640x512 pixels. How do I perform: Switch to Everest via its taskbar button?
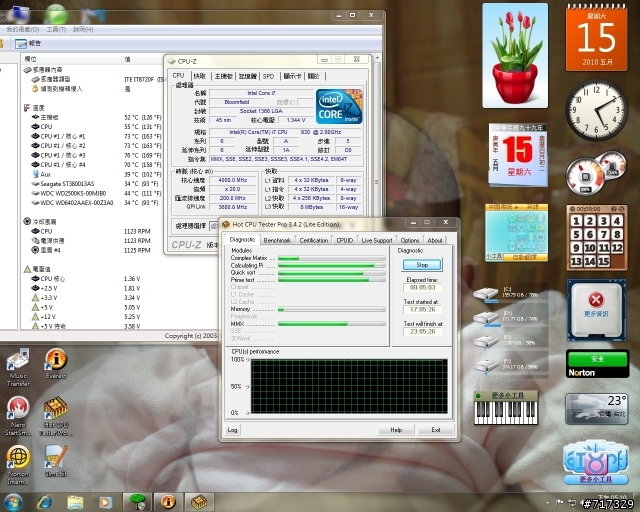[168, 502]
